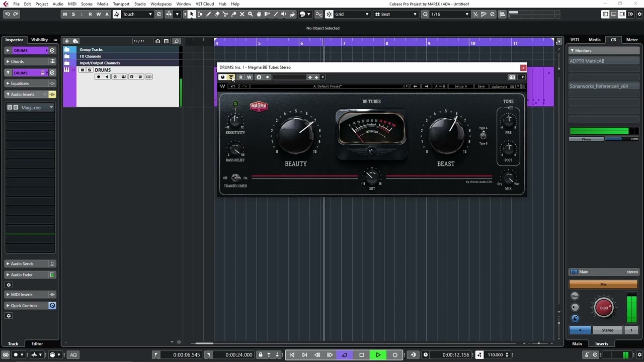The image size is (644, 362).
Task: Switch to the Visibility tab
Action: click(x=39, y=40)
